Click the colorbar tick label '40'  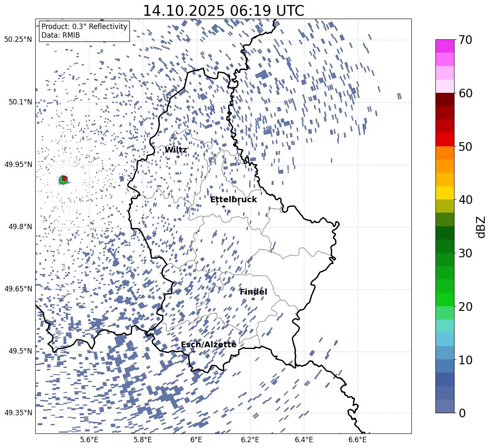pos(465,200)
